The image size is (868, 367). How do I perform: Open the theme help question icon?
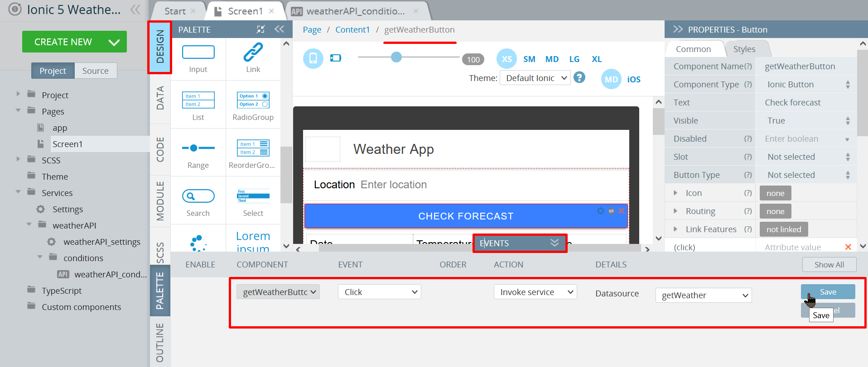[x=579, y=77]
